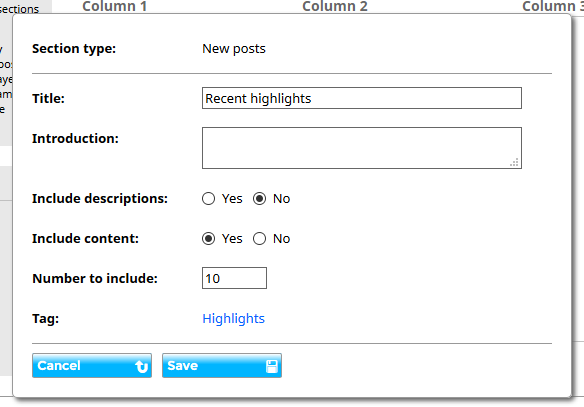The image size is (584, 407).
Task: Cancel the section edit dialog
Action: pyautogui.click(x=92, y=366)
